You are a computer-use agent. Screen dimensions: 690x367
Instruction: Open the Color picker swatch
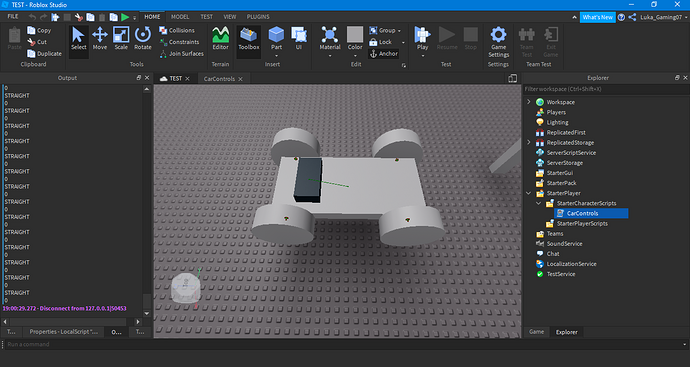355,34
